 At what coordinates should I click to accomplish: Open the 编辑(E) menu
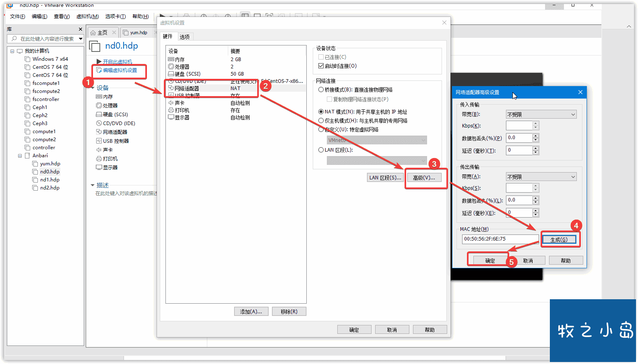pyautogui.click(x=39, y=16)
